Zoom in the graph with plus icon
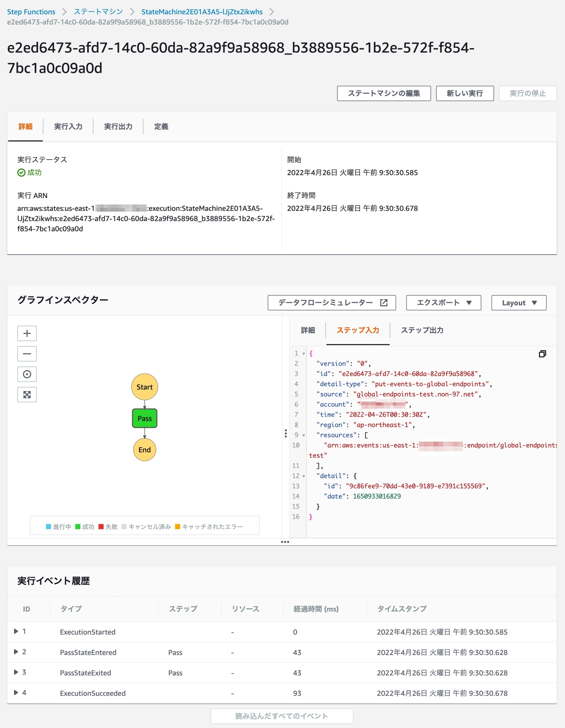Image resolution: width=565 pixels, height=728 pixels. (27, 333)
